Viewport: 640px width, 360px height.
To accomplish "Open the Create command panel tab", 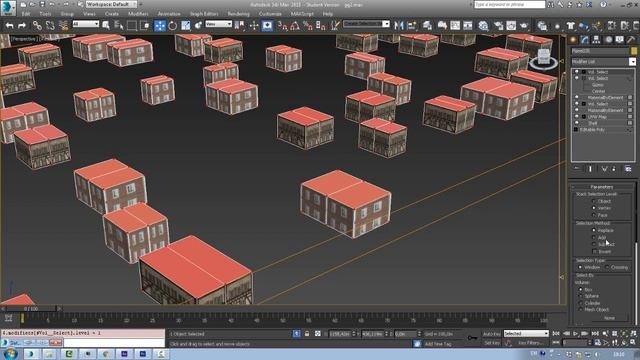I will 573,40.
